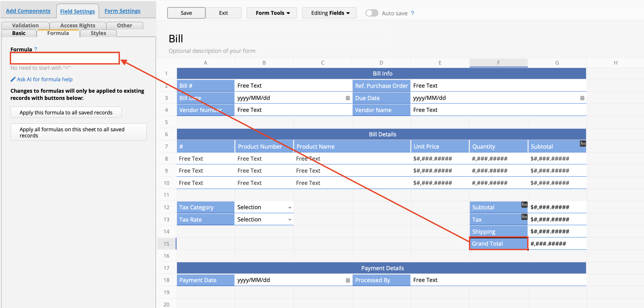
Task: Open the Validation sub-tab
Action: coord(25,25)
